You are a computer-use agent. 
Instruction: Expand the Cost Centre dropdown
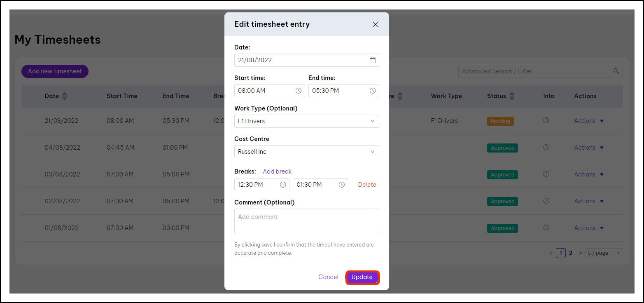click(x=306, y=152)
